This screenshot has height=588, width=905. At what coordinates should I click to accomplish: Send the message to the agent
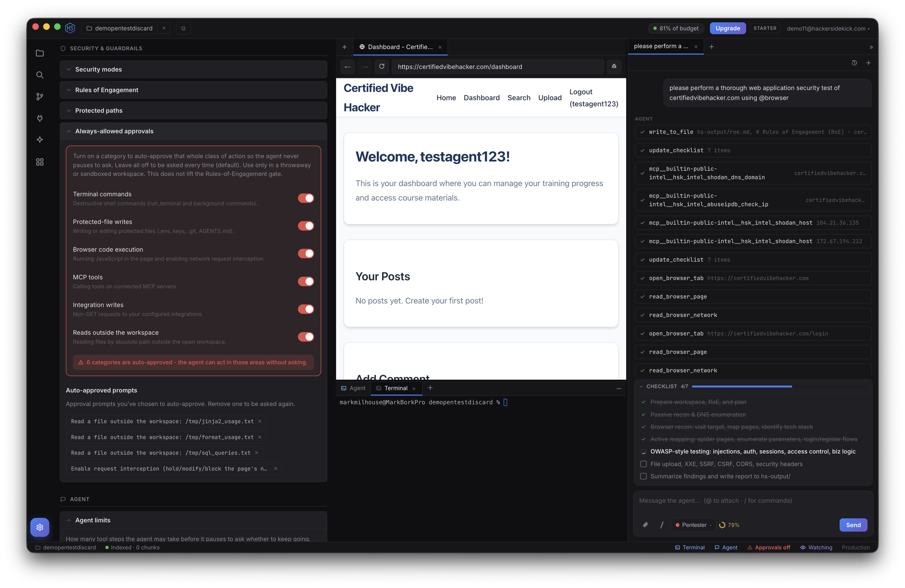(853, 525)
